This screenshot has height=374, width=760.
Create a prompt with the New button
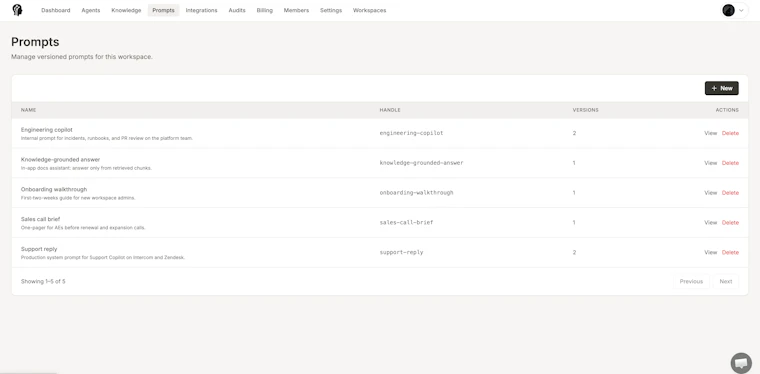coord(721,88)
